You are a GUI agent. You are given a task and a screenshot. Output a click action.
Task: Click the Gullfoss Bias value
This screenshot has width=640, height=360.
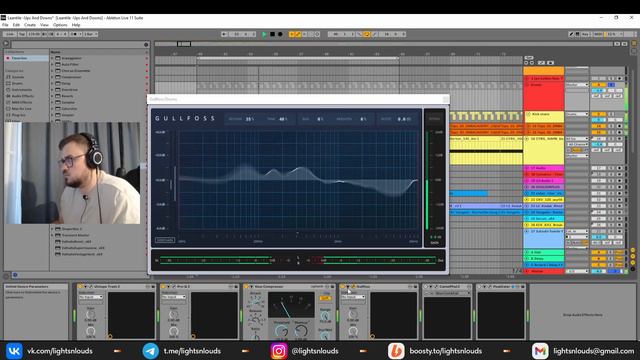coord(320,119)
